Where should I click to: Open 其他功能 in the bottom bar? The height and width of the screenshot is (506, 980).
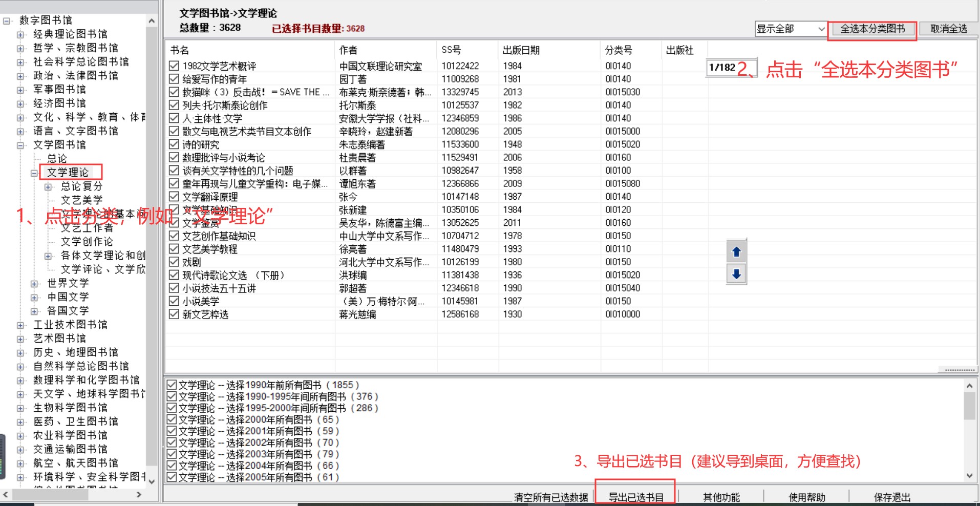tap(721, 497)
